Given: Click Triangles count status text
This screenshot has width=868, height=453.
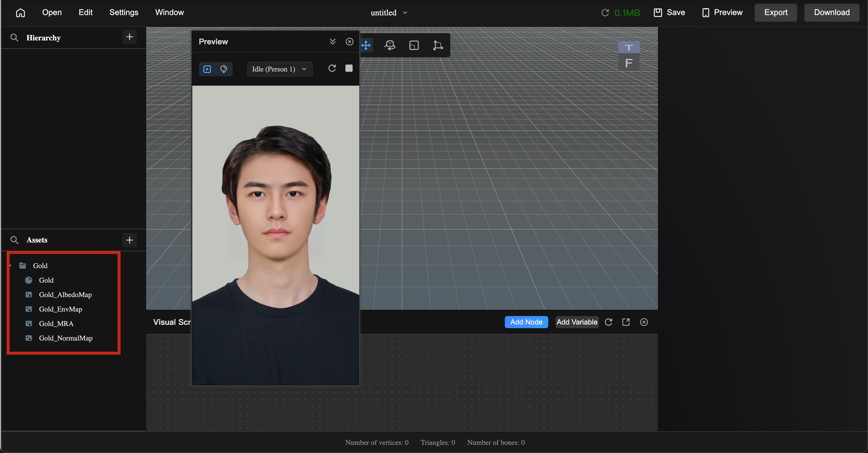Looking at the screenshot, I should coord(438,442).
